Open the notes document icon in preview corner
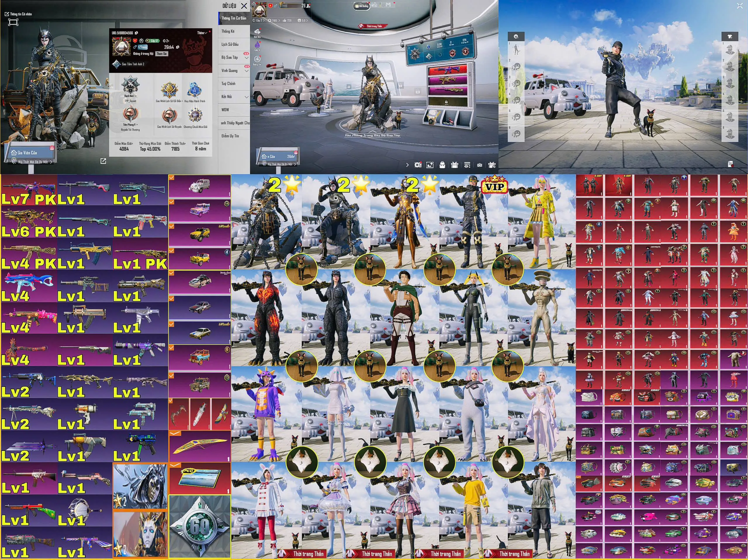748x560 pixels. [730, 164]
